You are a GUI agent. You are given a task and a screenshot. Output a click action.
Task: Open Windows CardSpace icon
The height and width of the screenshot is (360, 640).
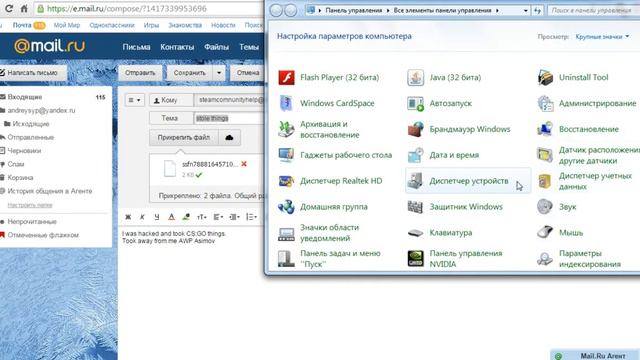[287, 103]
